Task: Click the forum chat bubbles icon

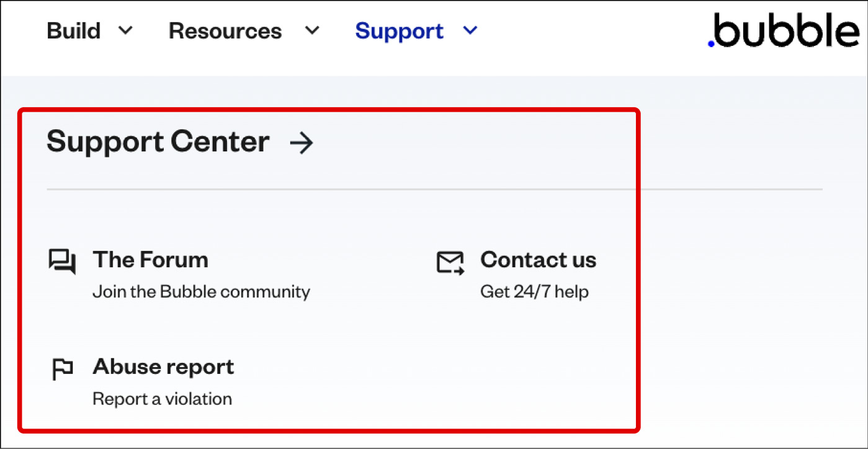Action: tap(62, 262)
